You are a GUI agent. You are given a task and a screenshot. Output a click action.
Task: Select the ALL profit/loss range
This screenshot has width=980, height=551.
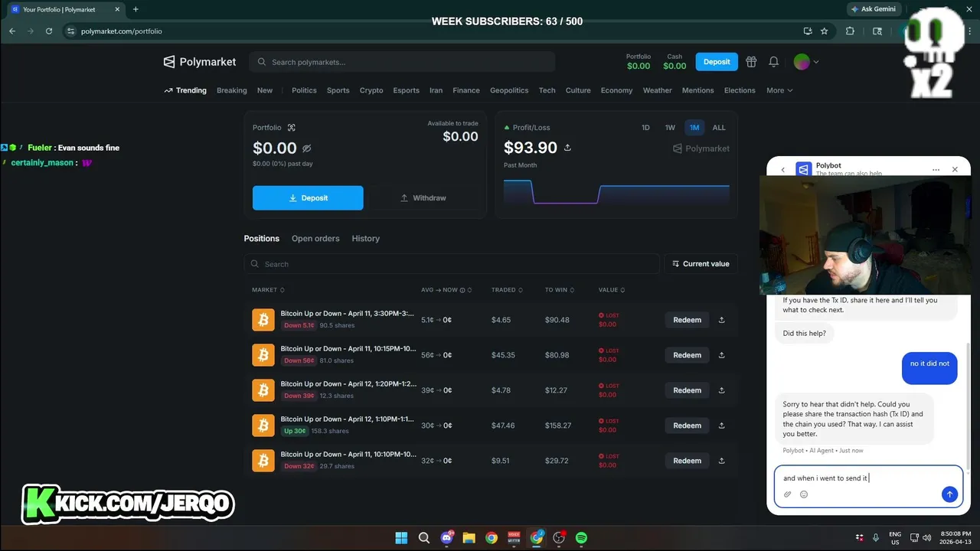[719, 128]
